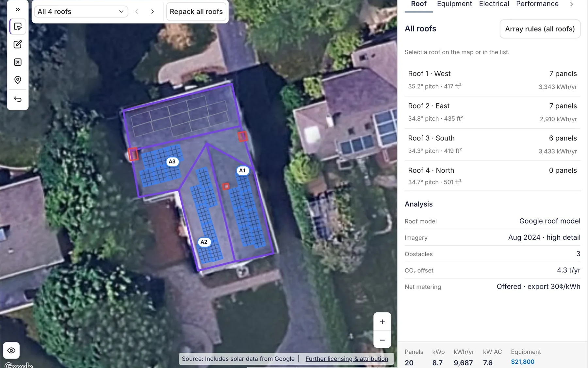
Task: Collapse the sidebar with double-chevron icon
Action: tap(18, 9)
